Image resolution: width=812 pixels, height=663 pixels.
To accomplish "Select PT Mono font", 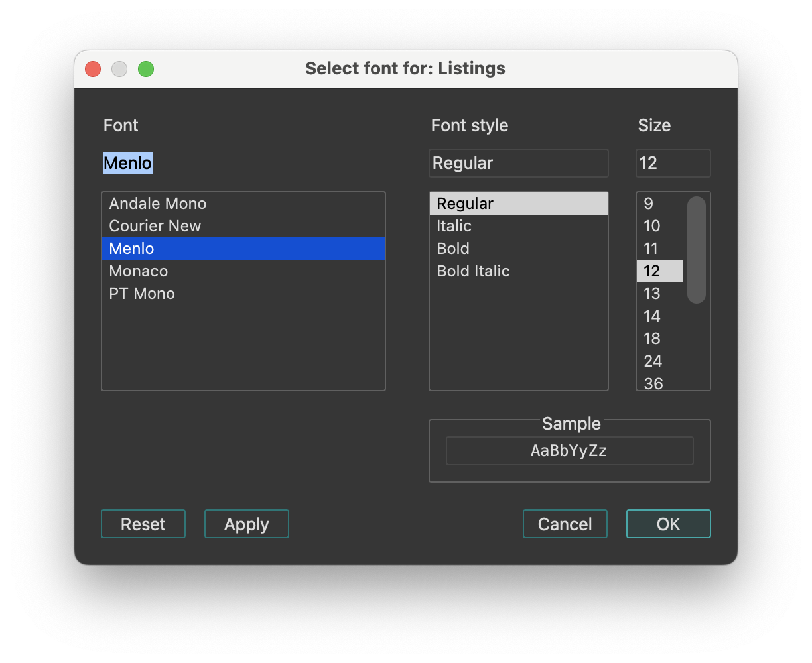I will point(141,293).
